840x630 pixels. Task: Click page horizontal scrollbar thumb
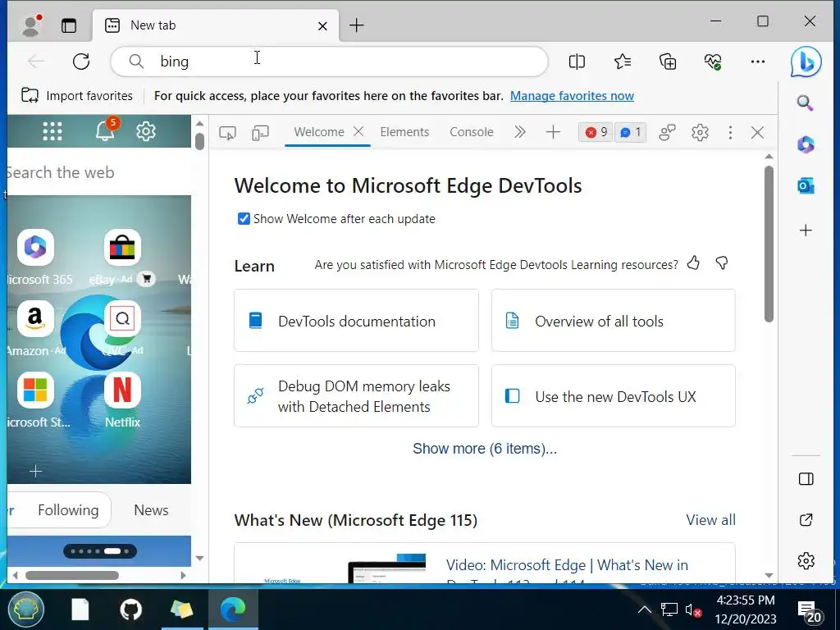72,575
